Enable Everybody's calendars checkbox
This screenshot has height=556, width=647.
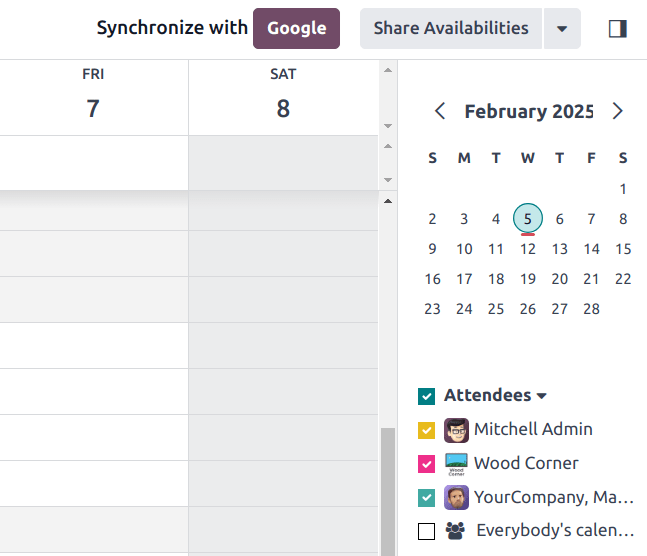pyautogui.click(x=427, y=531)
